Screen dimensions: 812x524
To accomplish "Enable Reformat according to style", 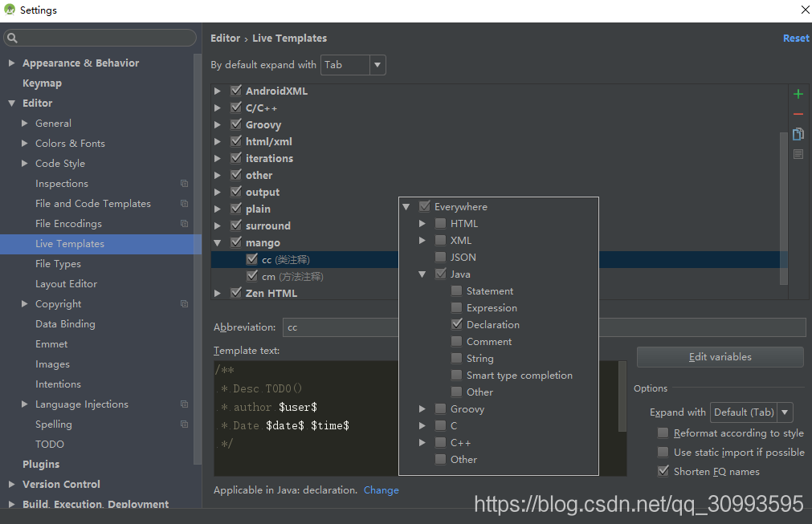I will tap(663, 433).
